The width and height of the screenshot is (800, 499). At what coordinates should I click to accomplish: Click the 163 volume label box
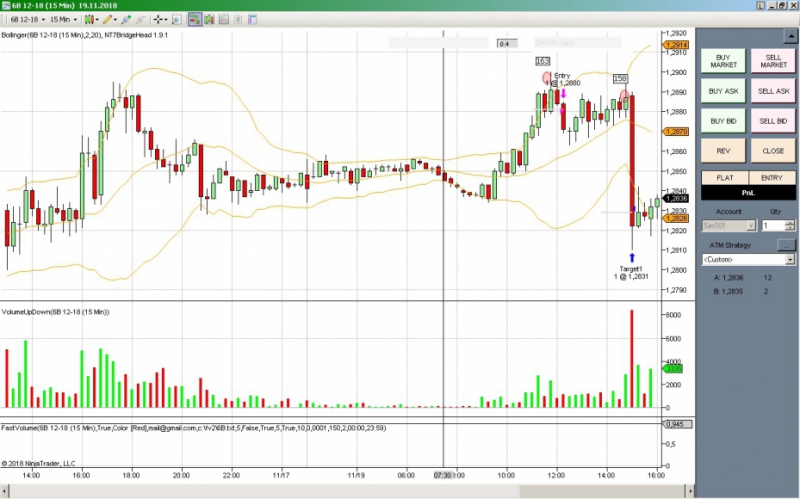click(x=542, y=61)
